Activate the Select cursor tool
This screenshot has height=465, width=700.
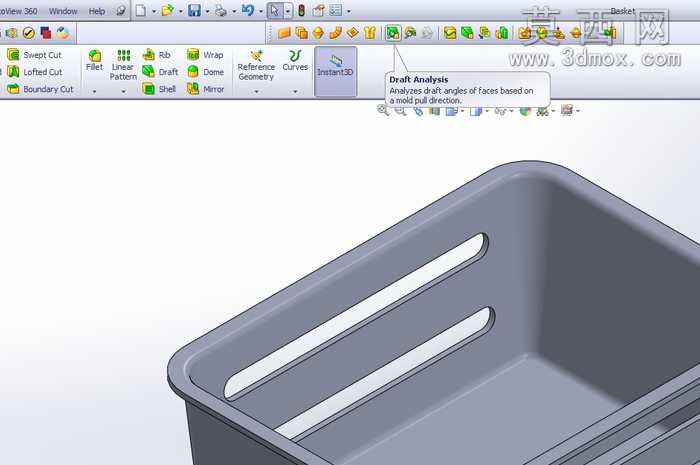(x=275, y=10)
